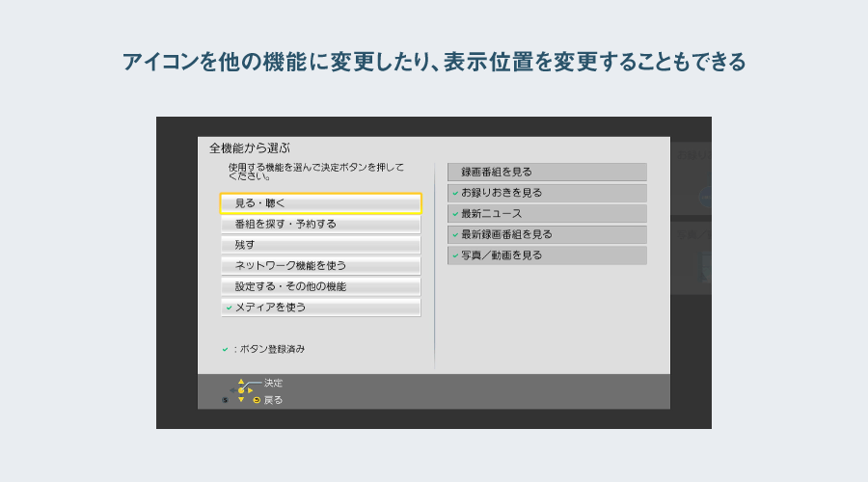This screenshot has height=482, width=868.
Task: Click the down arrow in direction pad
Action: 241,399
